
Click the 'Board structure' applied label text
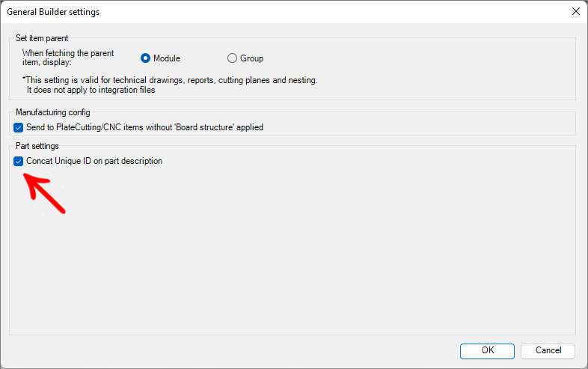tap(144, 127)
